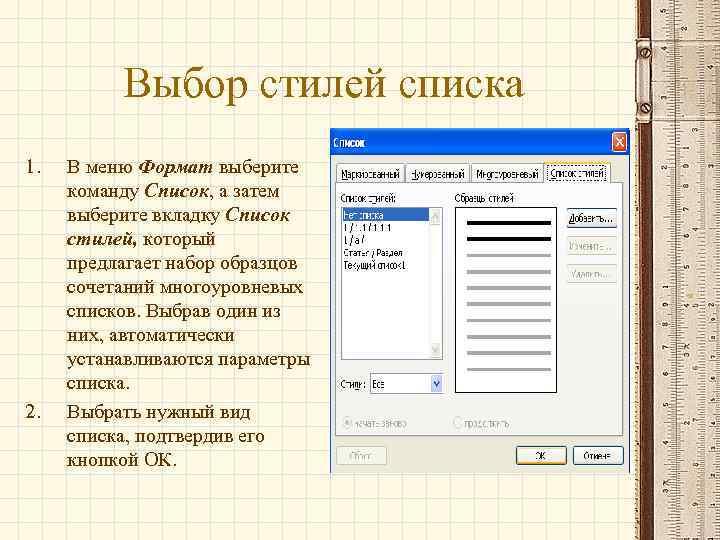
Task: Choose the '1 / a / i' list style
Action: [x=385, y=240]
